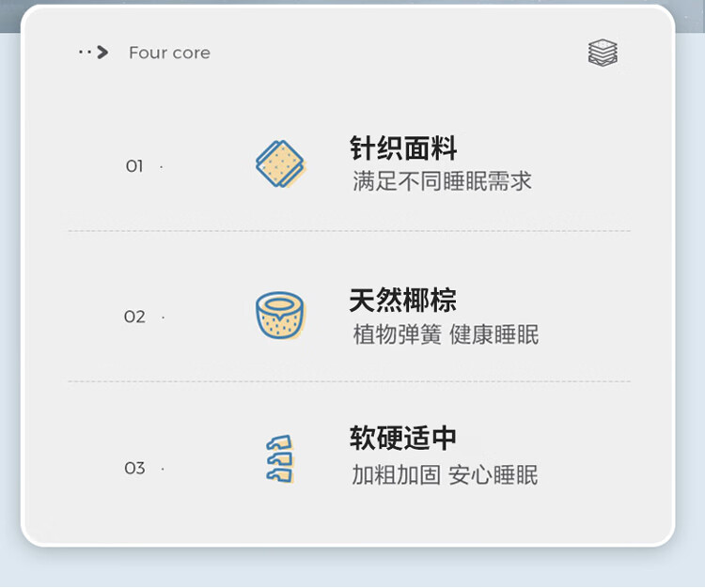
Task: Click the 软硬适中 title
Action: tap(403, 438)
